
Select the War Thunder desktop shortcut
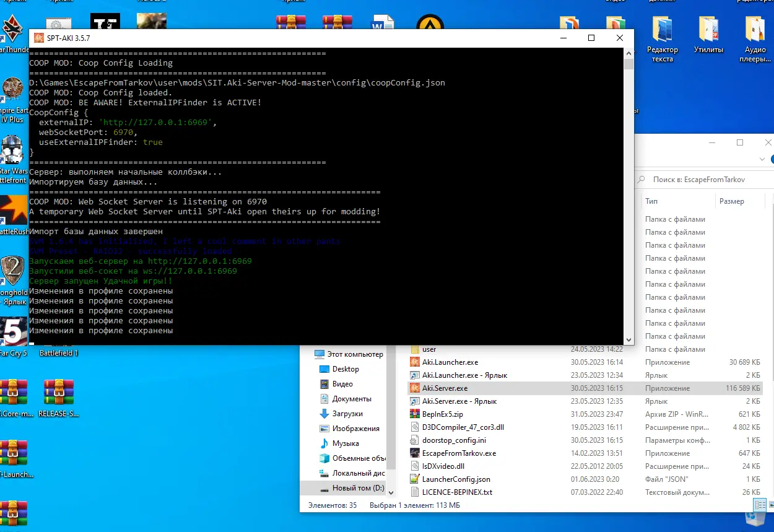12,34
